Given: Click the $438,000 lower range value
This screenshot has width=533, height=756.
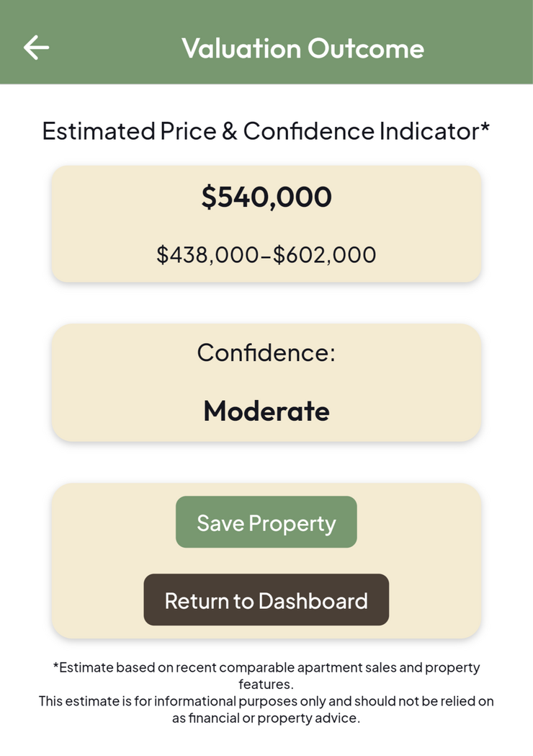Looking at the screenshot, I should point(207,254).
